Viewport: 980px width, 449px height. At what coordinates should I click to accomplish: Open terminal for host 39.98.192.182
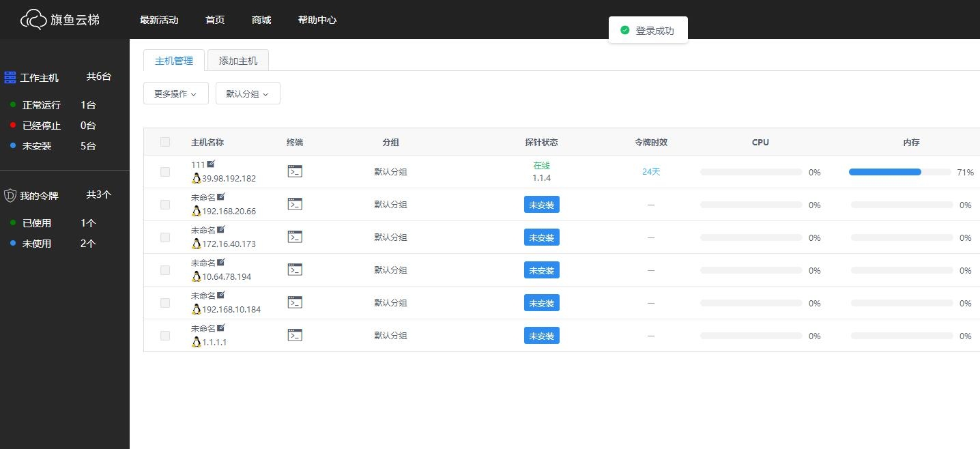click(x=295, y=171)
